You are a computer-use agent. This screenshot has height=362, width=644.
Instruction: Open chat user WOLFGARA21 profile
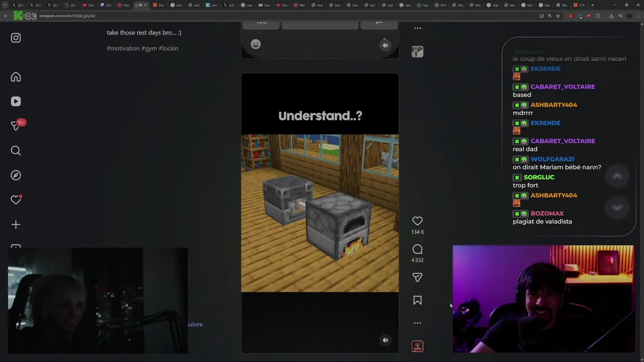tap(552, 159)
